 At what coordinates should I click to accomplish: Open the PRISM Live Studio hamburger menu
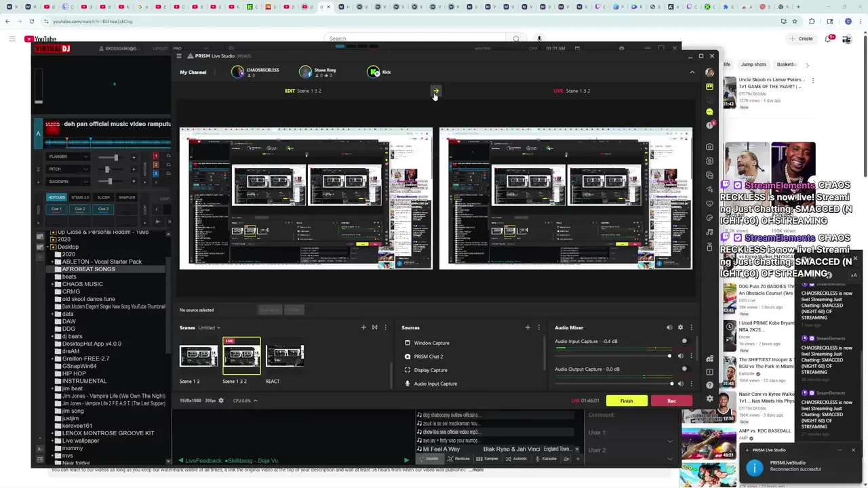179,56
